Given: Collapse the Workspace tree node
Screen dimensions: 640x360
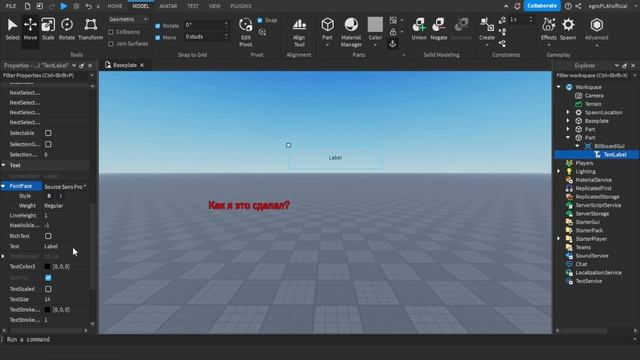Looking at the screenshot, I should pos(558,87).
